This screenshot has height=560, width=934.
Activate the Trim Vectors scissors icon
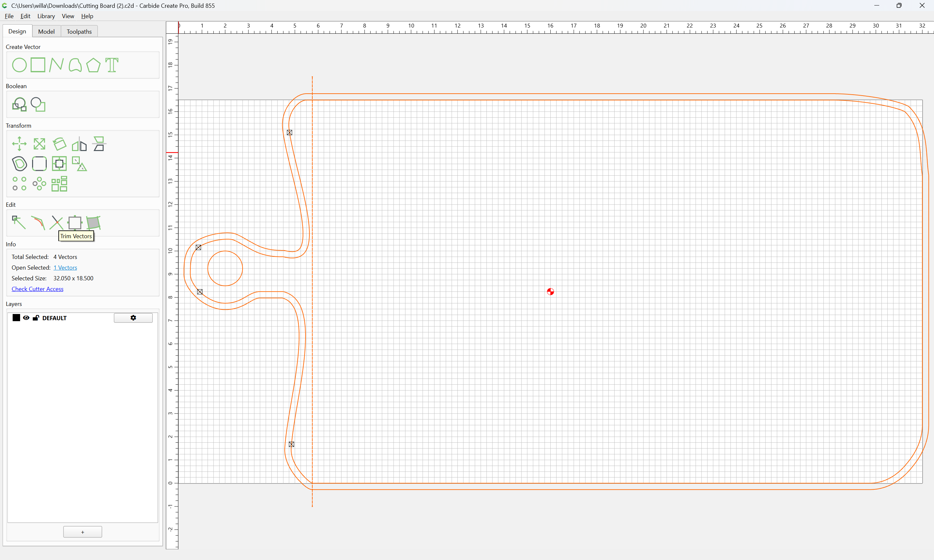pyautogui.click(x=56, y=223)
